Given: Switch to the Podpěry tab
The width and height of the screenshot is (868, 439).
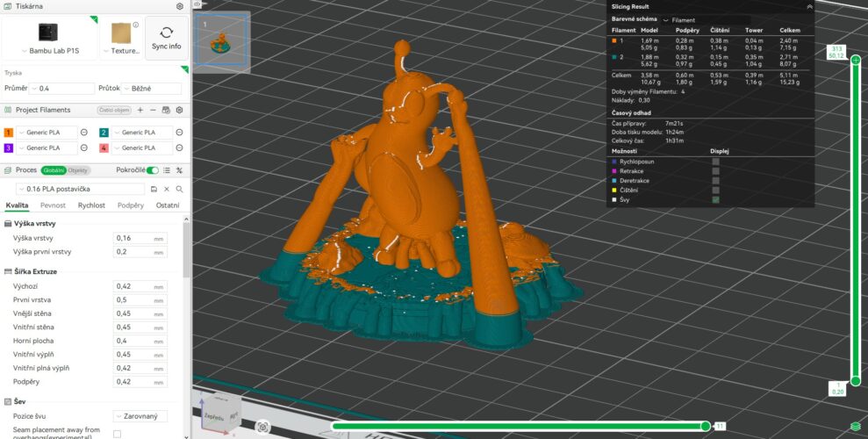Looking at the screenshot, I should [131, 205].
